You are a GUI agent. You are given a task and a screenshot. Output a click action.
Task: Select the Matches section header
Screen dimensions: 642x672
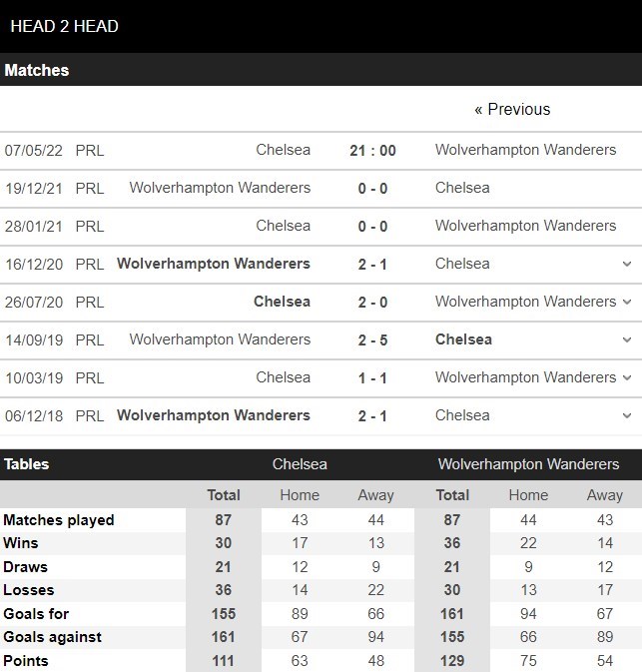37,71
